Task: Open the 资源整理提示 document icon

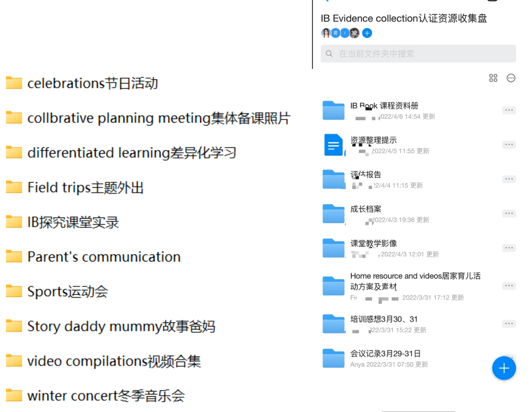Action: (333, 145)
